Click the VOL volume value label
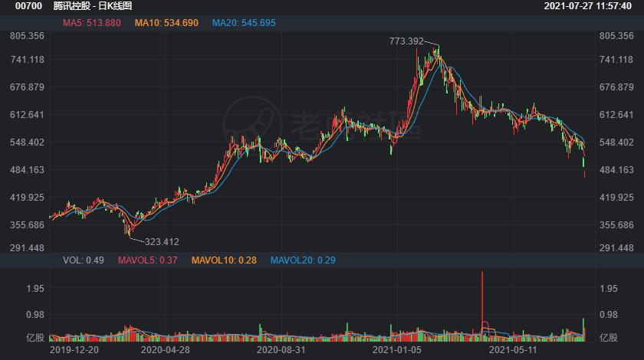644x360 pixels. point(83,260)
